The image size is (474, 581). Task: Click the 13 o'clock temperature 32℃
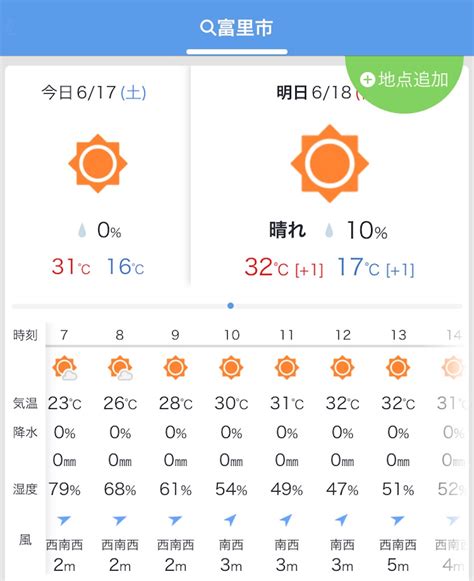click(398, 403)
